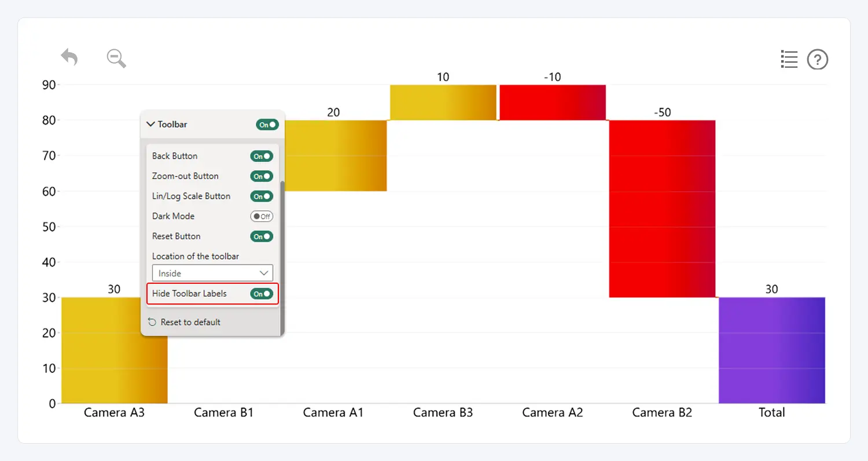Click the back arrow icon above the chart
This screenshot has width=868, height=461.
(x=69, y=57)
